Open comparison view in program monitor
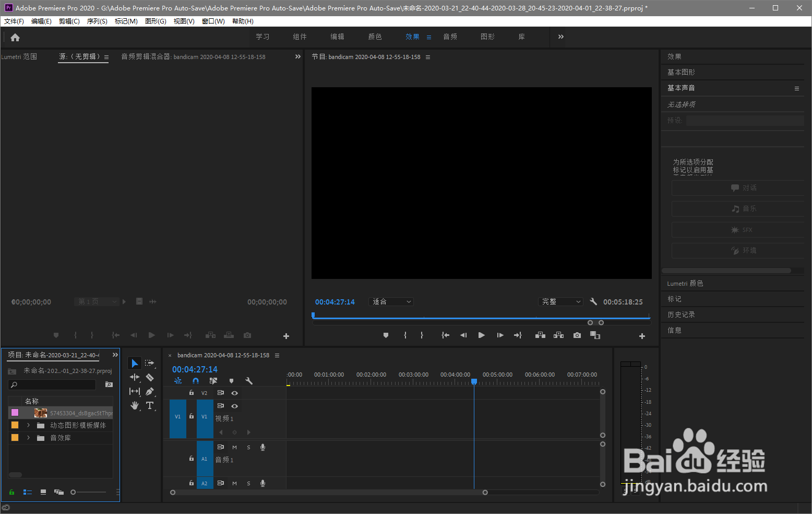This screenshot has height=514, width=812. point(595,335)
